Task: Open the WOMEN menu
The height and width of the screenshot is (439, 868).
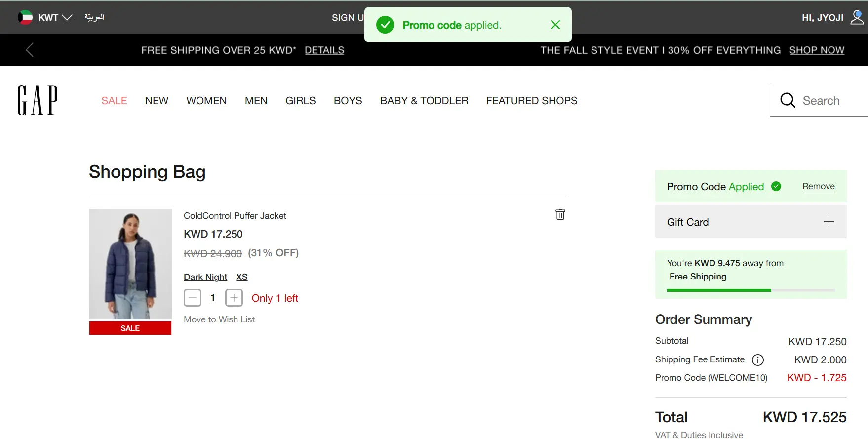Action: pyautogui.click(x=206, y=101)
